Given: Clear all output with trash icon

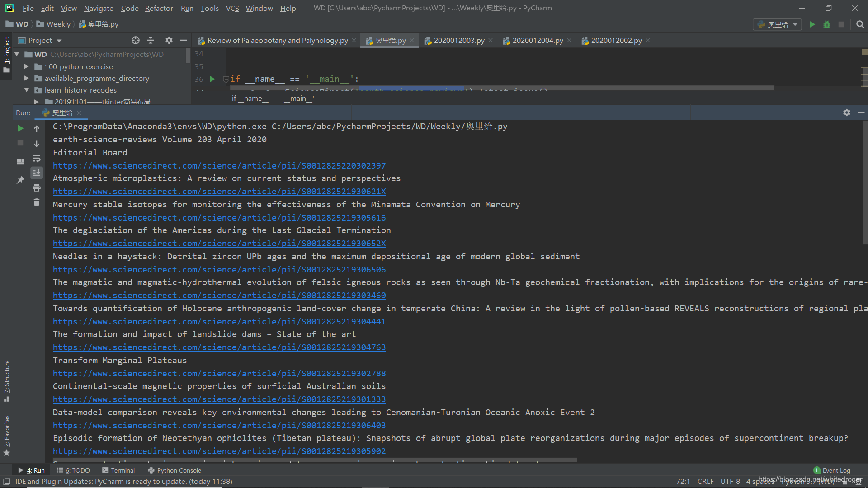Looking at the screenshot, I should tap(37, 202).
